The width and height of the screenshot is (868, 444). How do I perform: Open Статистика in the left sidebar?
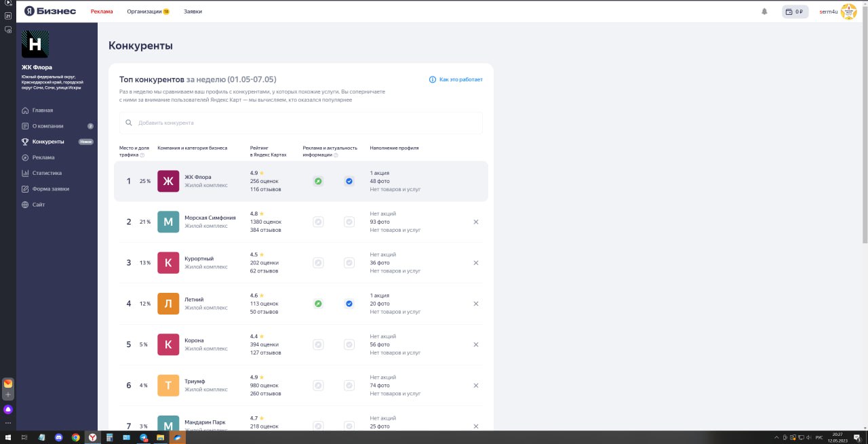click(47, 173)
